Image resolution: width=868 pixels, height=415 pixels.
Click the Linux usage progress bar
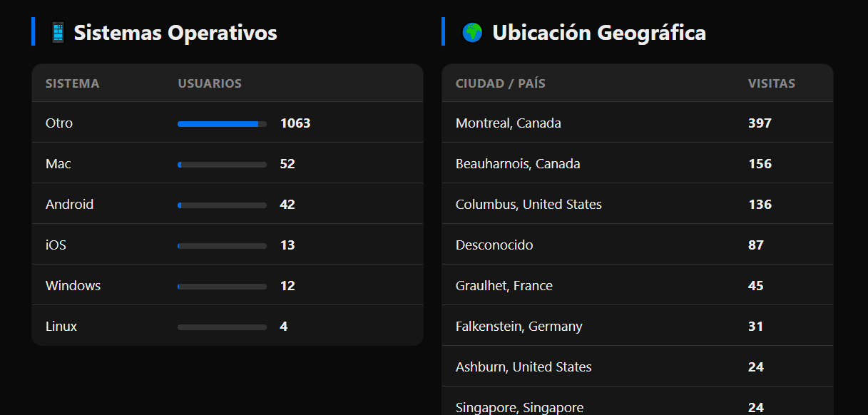pos(222,327)
